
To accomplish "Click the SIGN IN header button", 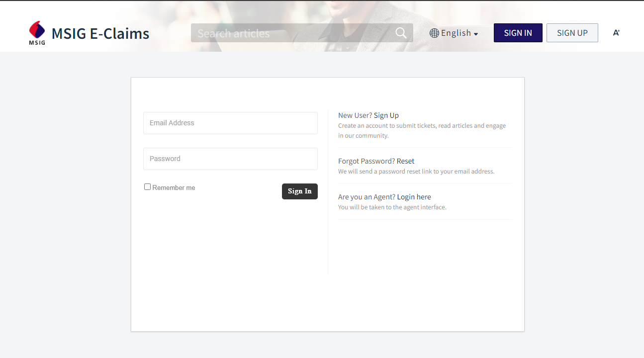I will [518, 33].
